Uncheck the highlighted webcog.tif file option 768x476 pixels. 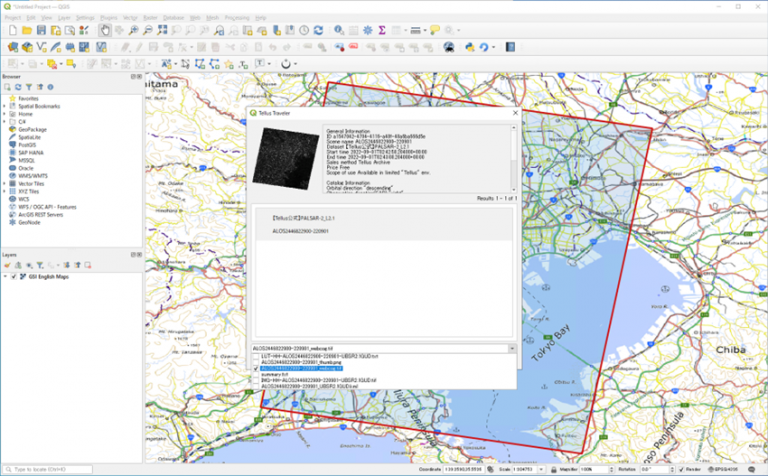click(256, 368)
